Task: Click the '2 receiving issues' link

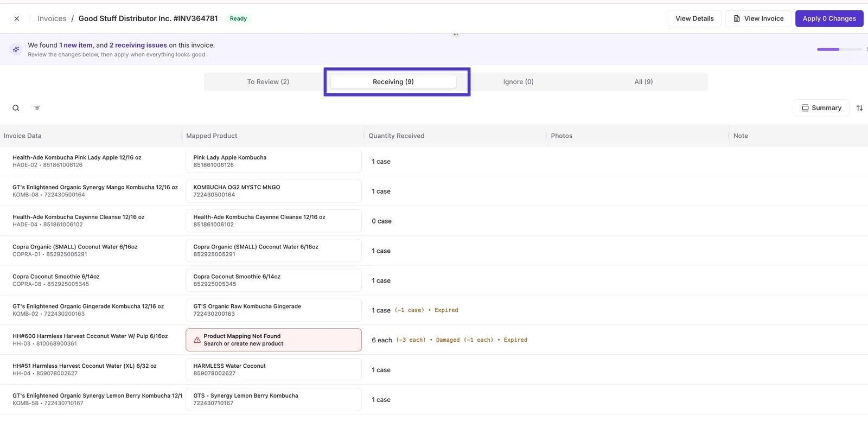Action: (x=138, y=46)
